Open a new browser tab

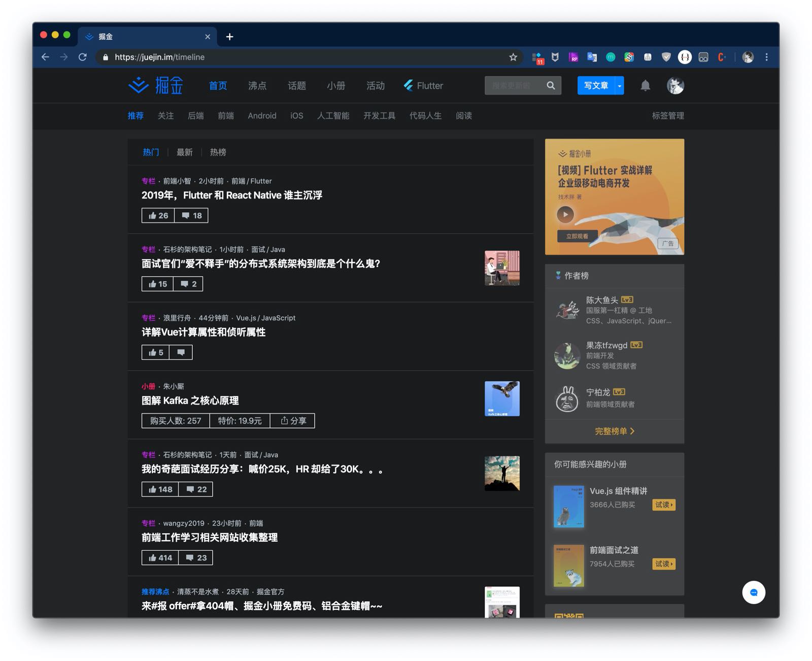click(x=229, y=37)
